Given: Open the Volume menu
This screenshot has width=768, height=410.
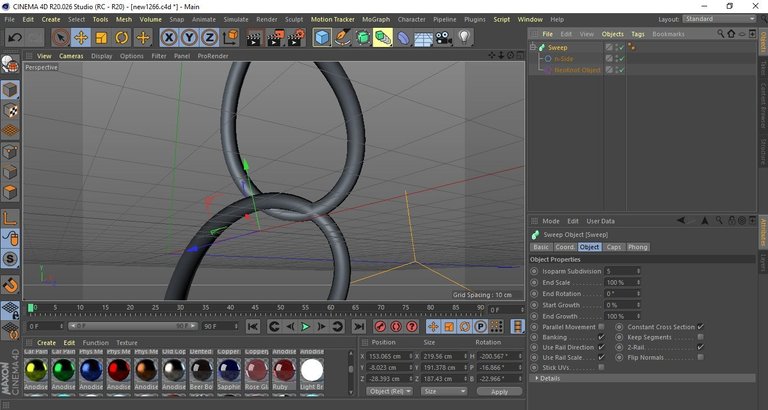Looking at the screenshot, I should (150, 20).
